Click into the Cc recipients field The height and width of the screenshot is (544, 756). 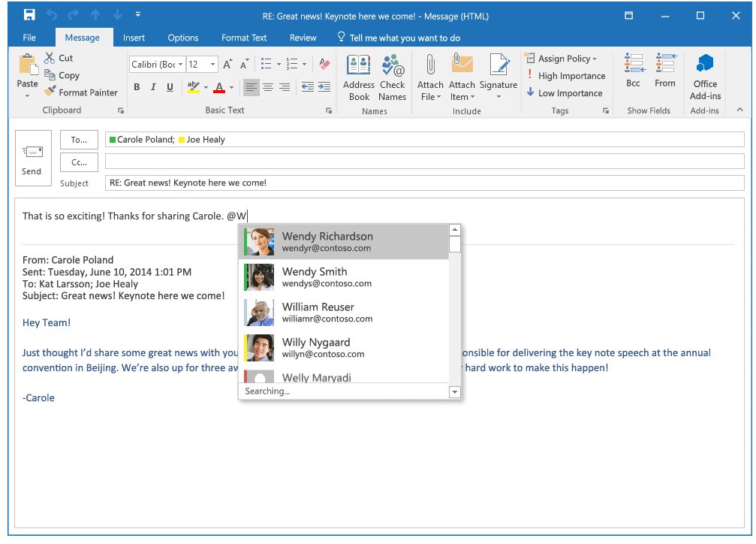[x=425, y=162]
